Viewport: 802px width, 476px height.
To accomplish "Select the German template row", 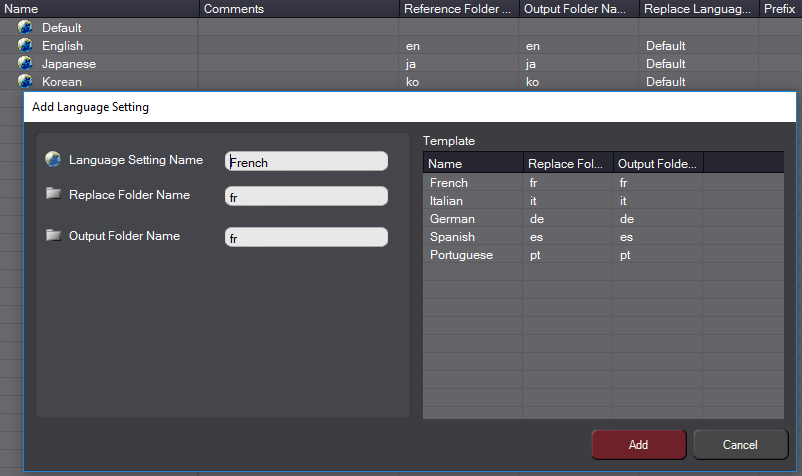I will 604,218.
